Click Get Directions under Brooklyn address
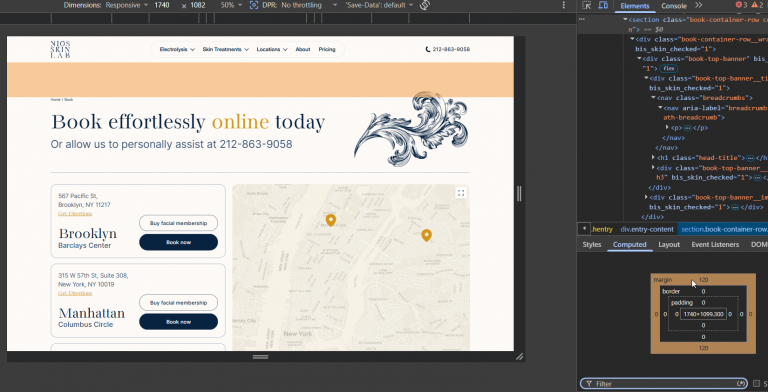 pos(75,214)
